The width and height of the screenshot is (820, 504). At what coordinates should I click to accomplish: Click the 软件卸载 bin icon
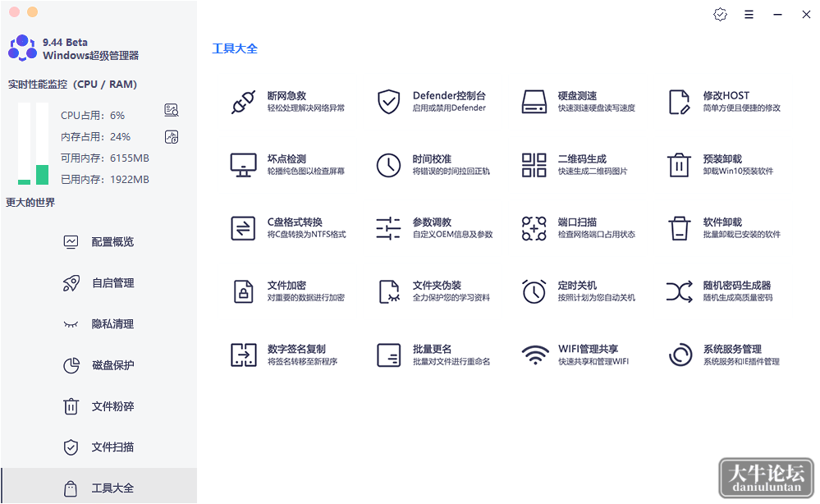coord(680,228)
